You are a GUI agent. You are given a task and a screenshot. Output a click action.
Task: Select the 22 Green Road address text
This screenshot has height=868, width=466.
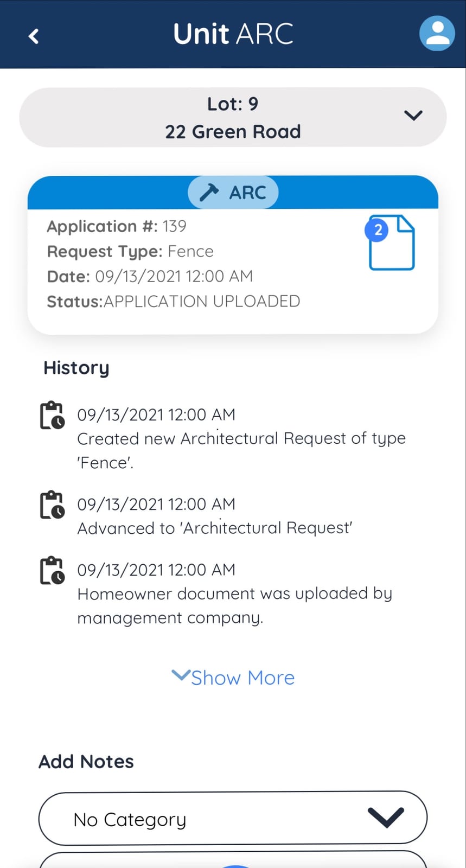pos(233,131)
